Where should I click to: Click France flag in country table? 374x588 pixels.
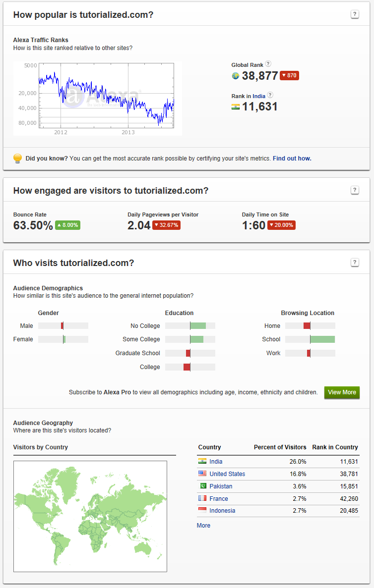[x=202, y=498]
